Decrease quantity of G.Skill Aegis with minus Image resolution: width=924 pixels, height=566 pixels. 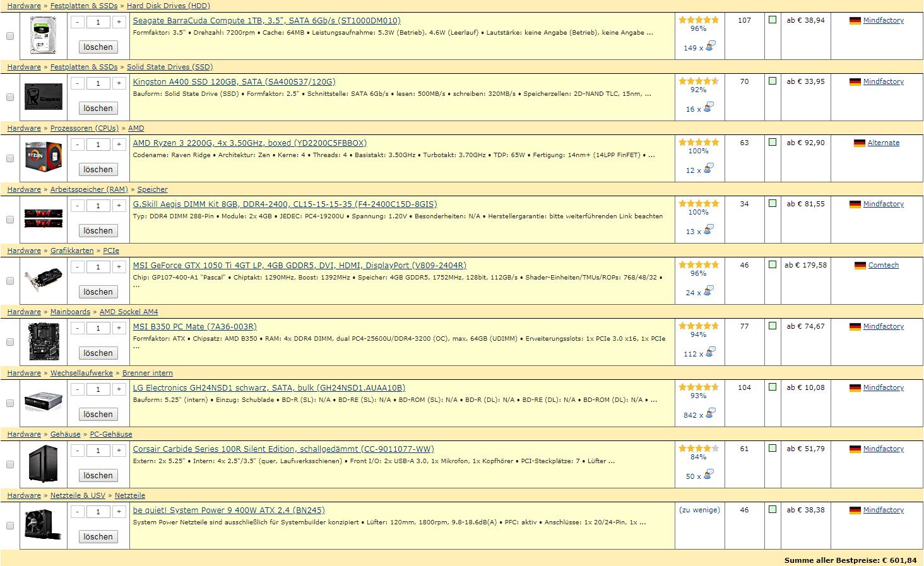pos(77,206)
